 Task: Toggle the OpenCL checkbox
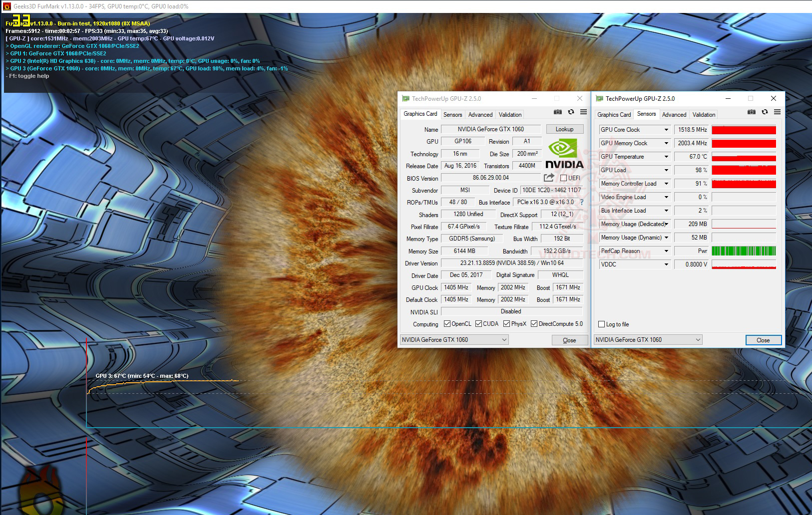click(x=447, y=324)
